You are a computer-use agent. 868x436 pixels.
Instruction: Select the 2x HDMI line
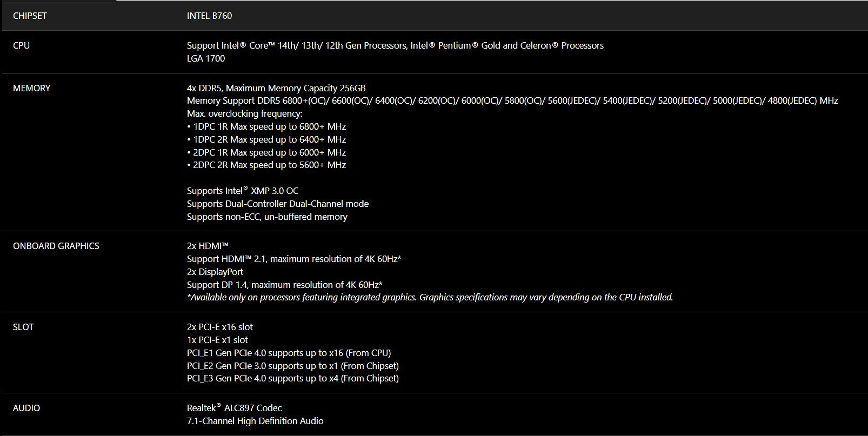click(x=208, y=246)
